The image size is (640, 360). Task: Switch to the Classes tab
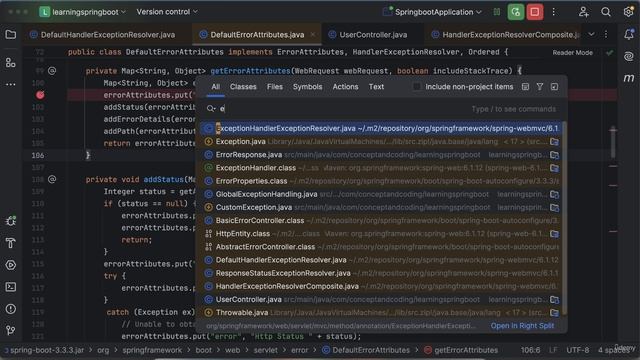click(243, 87)
